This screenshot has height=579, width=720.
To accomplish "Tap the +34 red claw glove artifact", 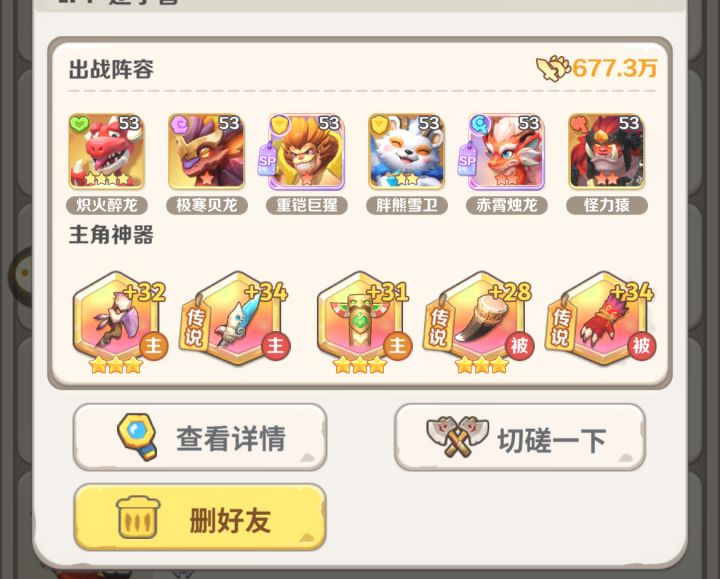I will (x=602, y=318).
